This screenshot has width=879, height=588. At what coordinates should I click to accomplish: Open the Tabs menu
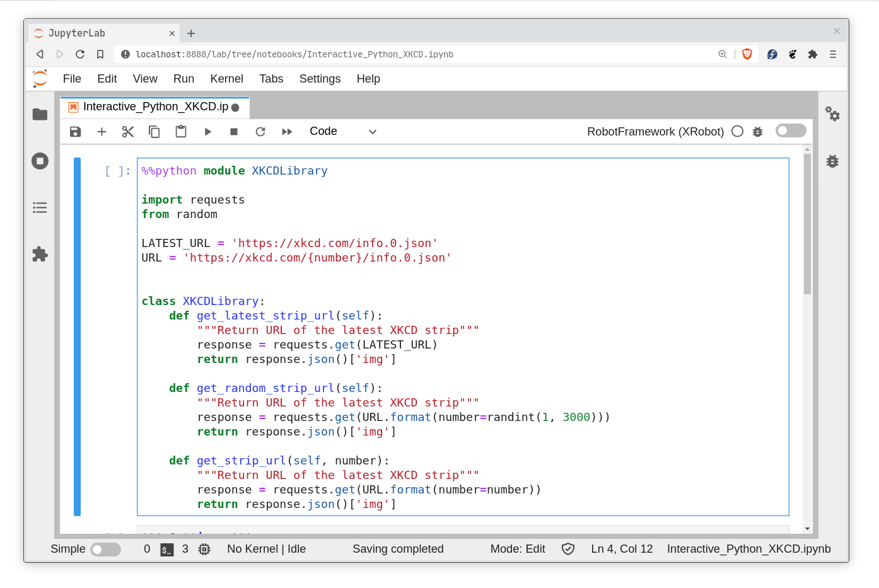click(271, 79)
